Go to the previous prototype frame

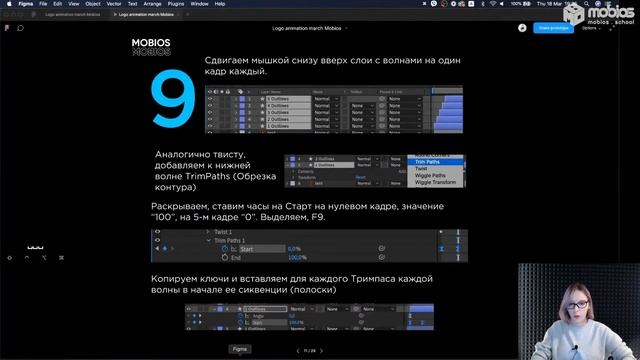[298, 351]
